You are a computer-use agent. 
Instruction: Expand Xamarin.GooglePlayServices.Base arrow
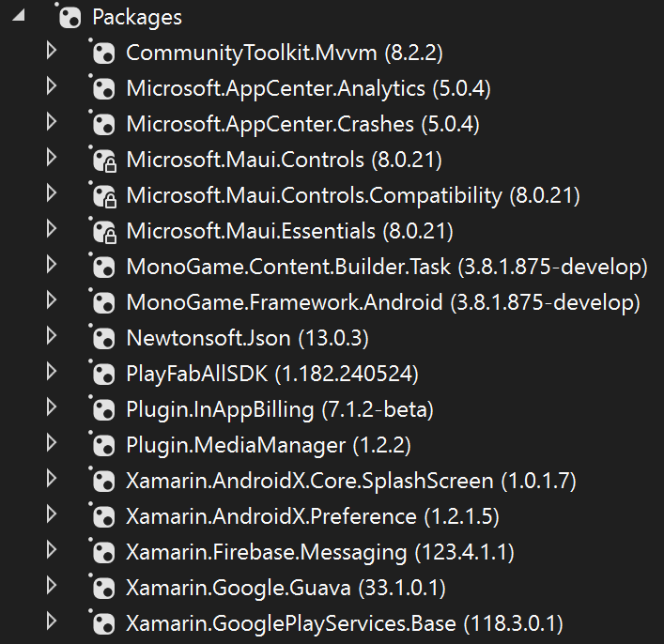tap(52, 621)
